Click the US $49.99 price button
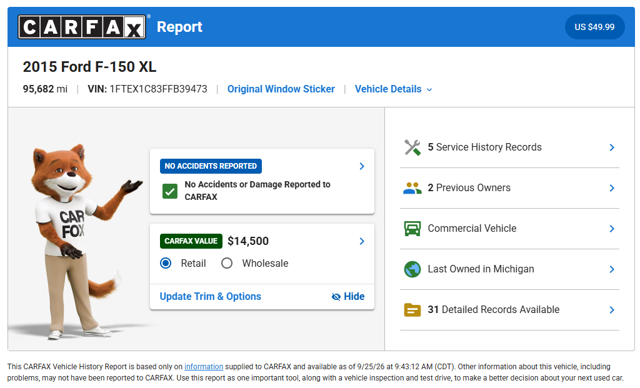This screenshot has height=388, width=640. (594, 27)
